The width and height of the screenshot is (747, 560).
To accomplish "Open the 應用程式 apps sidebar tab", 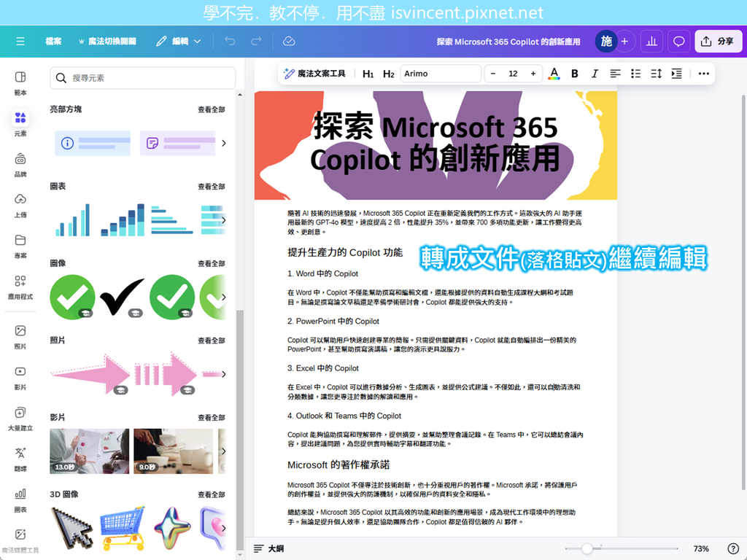I will (x=20, y=287).
